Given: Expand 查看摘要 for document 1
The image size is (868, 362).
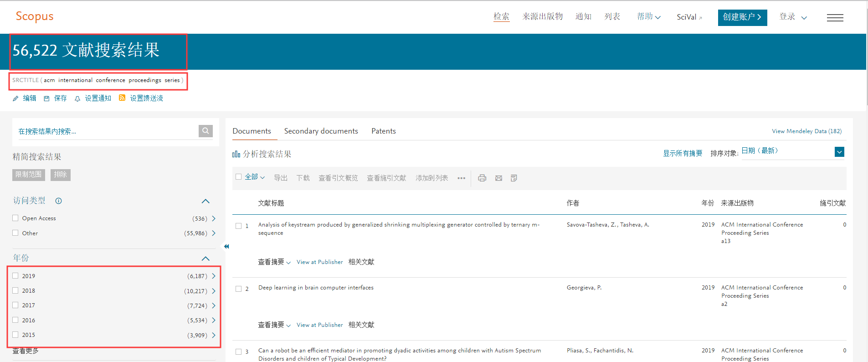Looking at the screenshot, I should click(274, 262).
